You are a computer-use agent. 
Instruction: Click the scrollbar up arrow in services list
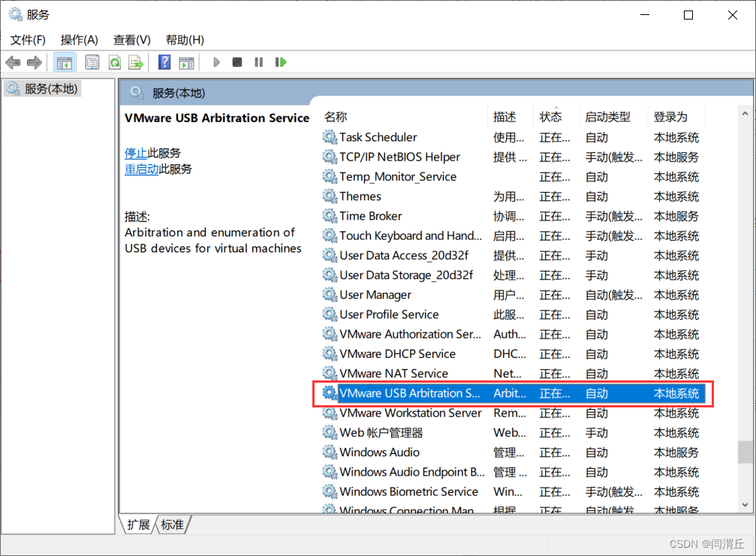point(745,114)
